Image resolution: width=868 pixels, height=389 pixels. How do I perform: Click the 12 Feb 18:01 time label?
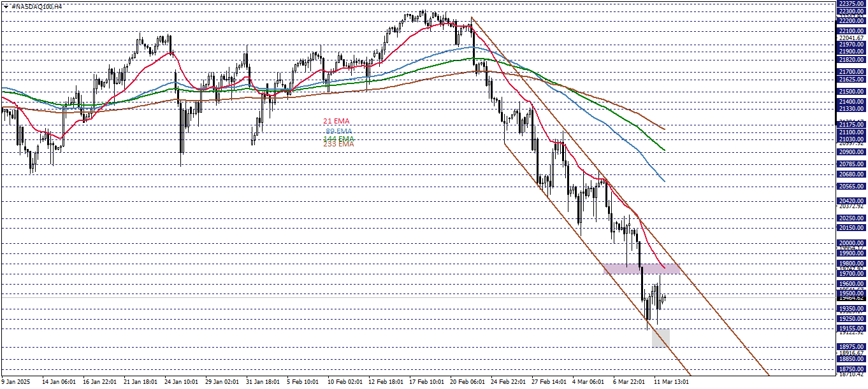[386, 382]
